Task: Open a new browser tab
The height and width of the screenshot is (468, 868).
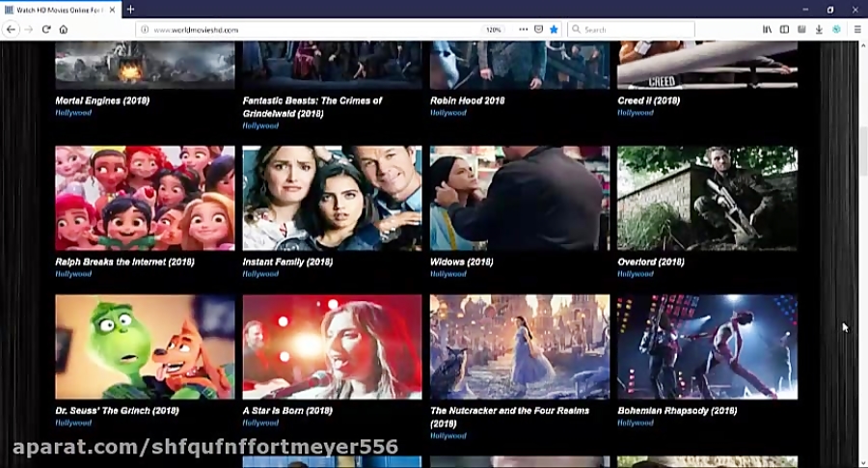Action: (x=130, y=10)
